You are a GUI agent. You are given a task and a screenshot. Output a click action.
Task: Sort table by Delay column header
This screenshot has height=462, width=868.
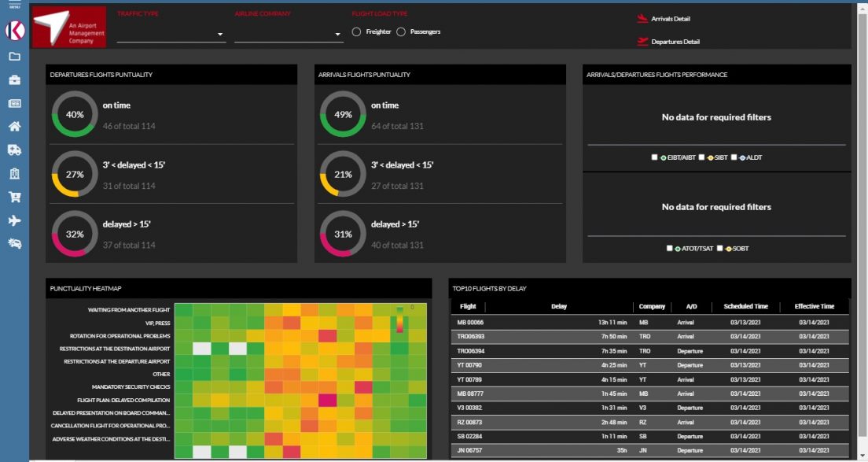[x=558, y=306]
